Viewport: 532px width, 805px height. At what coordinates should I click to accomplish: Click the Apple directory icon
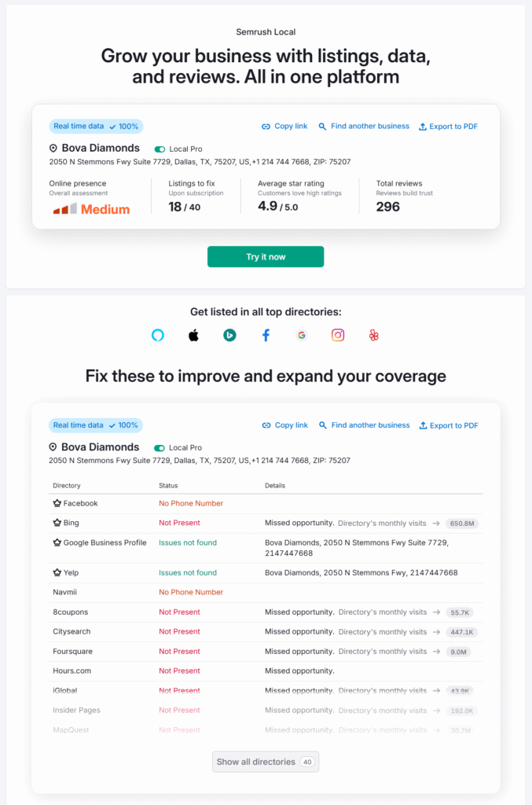(193, 335)
